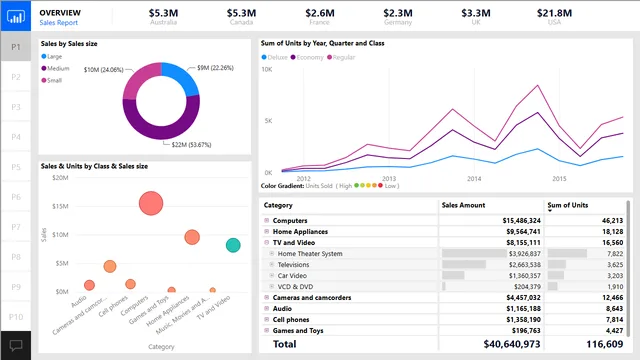Screen dimensions: 640x360
Task: Click the large red Computers bubble
Action: (x=151, y=203)
